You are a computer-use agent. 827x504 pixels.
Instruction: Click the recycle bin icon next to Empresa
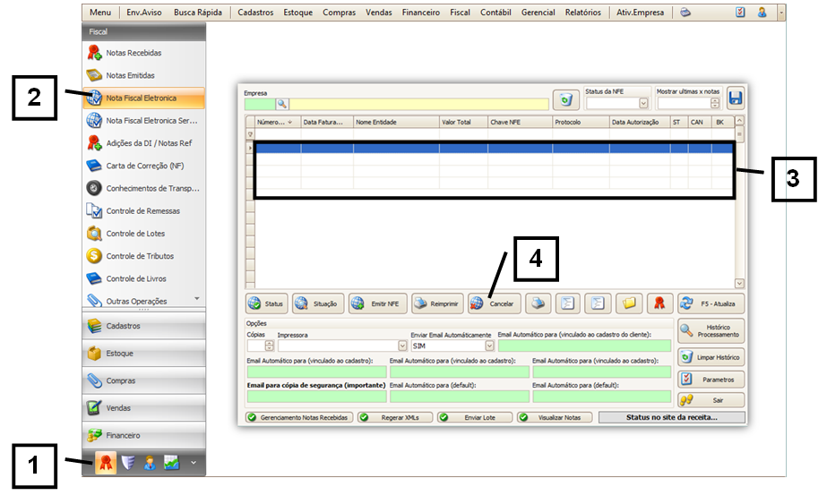565,99
